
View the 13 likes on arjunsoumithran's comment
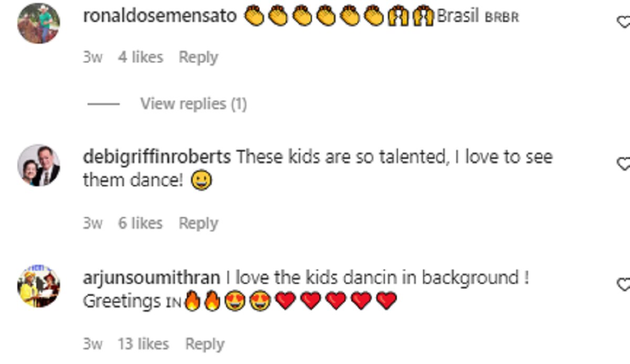(143, 344)
